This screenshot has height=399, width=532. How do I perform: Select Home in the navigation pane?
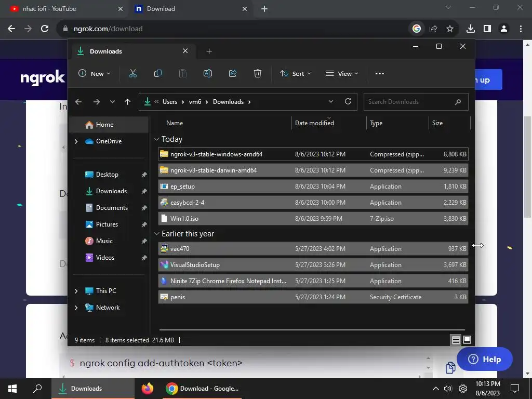pos(109,125)
